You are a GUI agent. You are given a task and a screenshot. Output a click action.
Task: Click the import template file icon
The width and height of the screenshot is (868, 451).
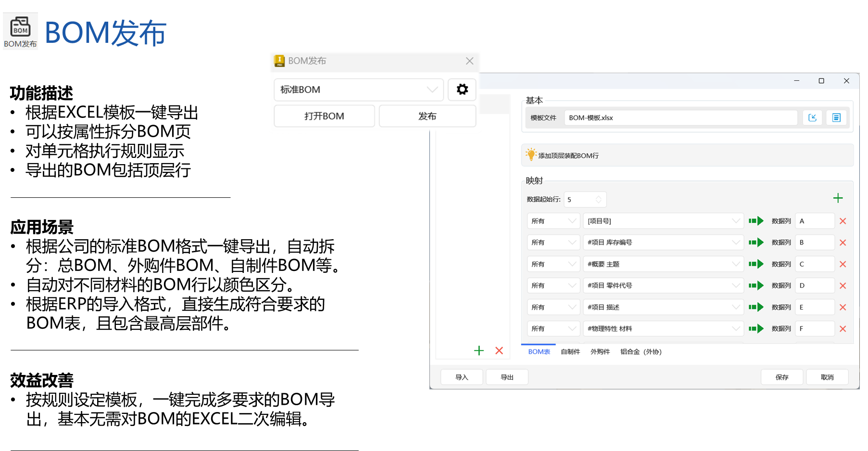[812, 118]
